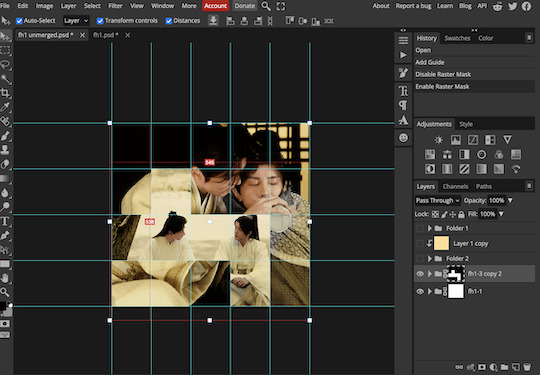Toggle the Distances checkbox

169,21
